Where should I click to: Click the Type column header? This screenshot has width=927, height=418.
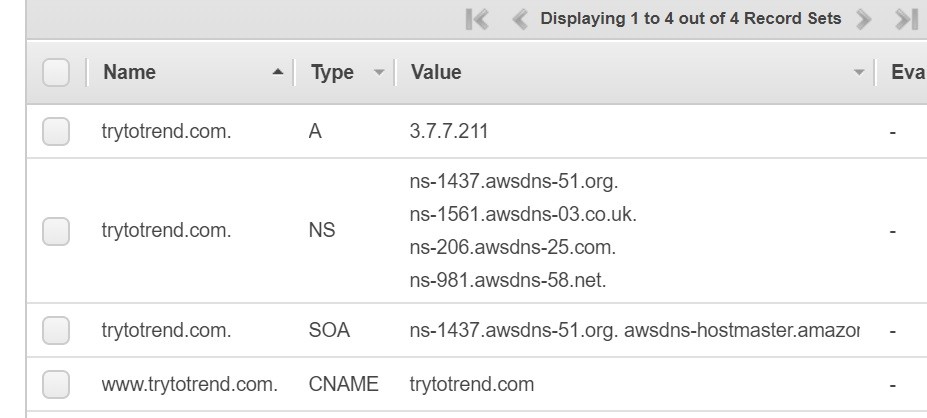tap(332, 72)
